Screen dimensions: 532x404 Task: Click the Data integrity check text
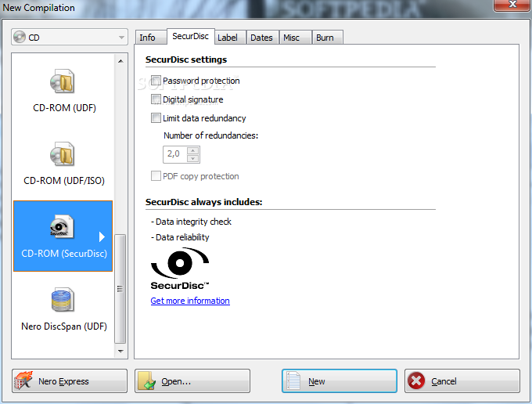(x=193, y=222)
